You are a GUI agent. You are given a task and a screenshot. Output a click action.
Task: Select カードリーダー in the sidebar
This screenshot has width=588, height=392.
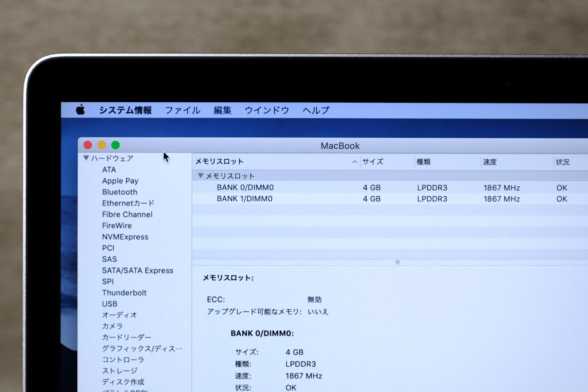[127, 337]
